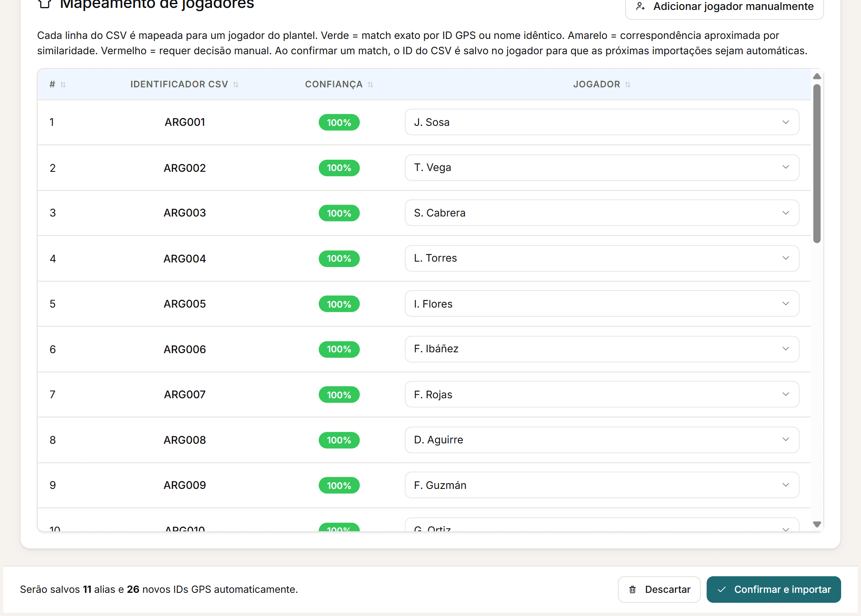Click the table vertical scrollbar thumb
Image resolution: width=861 pixels, height=616 pixels.
pos(817,164)
